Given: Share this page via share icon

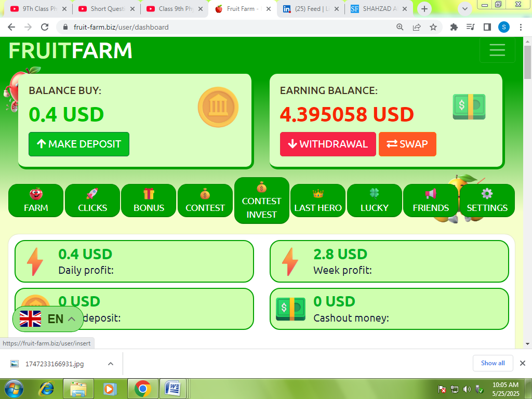Looking at the screenshot, I should [417, 27].
